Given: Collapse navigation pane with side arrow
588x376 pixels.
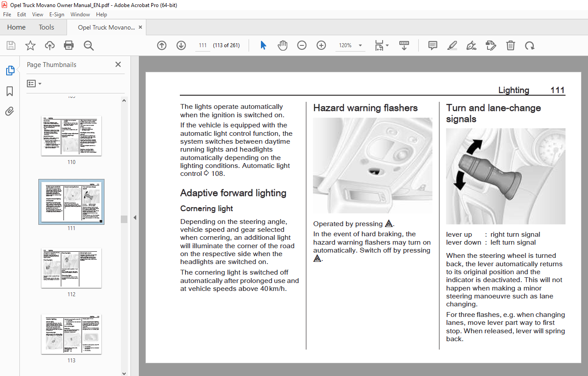Looking at the screenshot, I should pyautogui.click(x=135, y=217).
